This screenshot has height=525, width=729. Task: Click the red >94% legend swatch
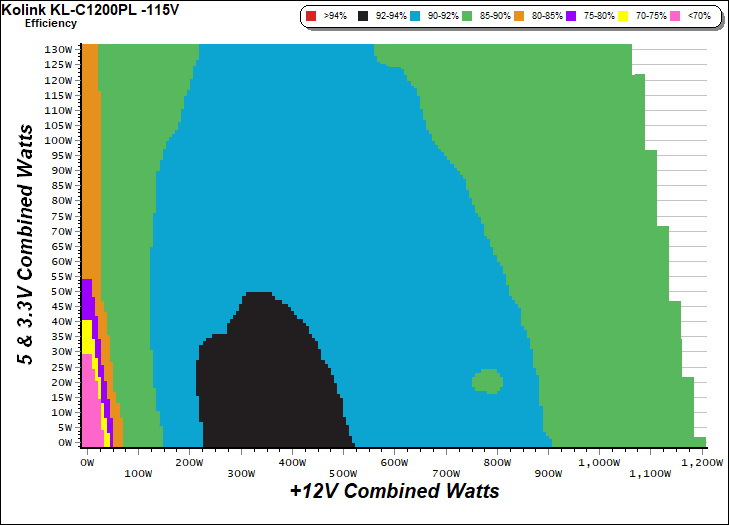(312, 17)
